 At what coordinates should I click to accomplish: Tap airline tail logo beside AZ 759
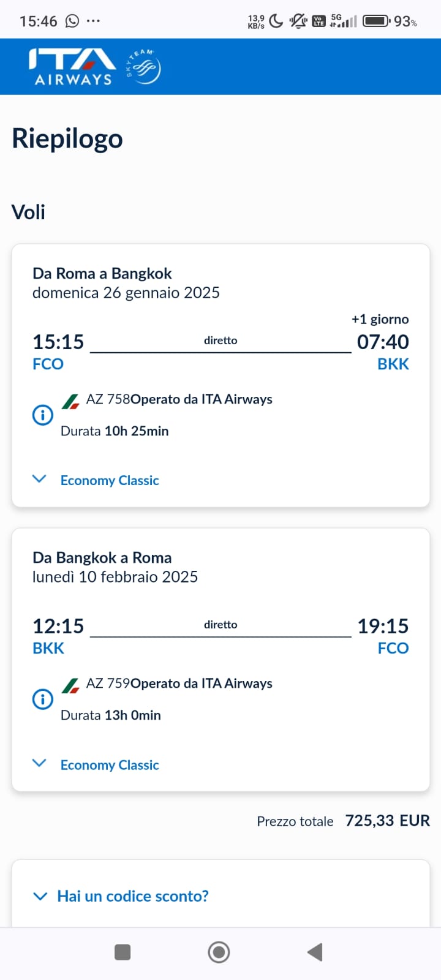71,685
